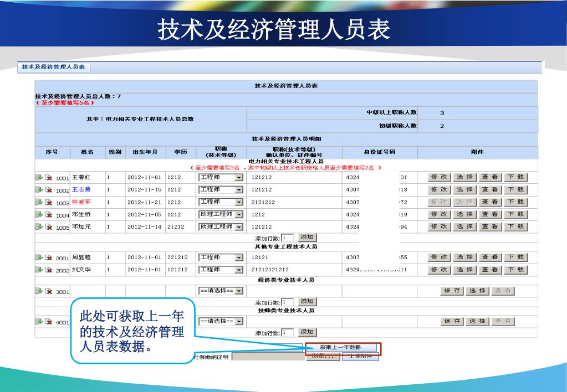Delete row 1003 using the red X icon

[x=48, y=203]
